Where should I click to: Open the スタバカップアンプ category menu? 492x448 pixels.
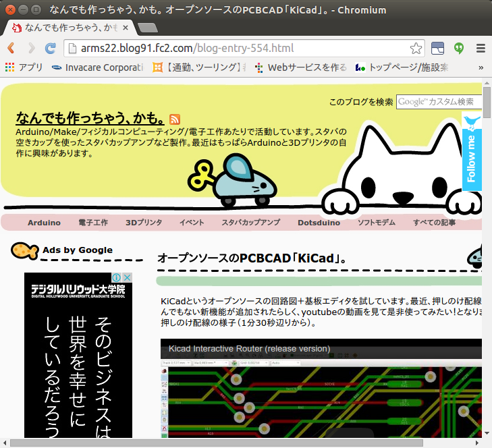pyautogui.click(x=251, y=223)
